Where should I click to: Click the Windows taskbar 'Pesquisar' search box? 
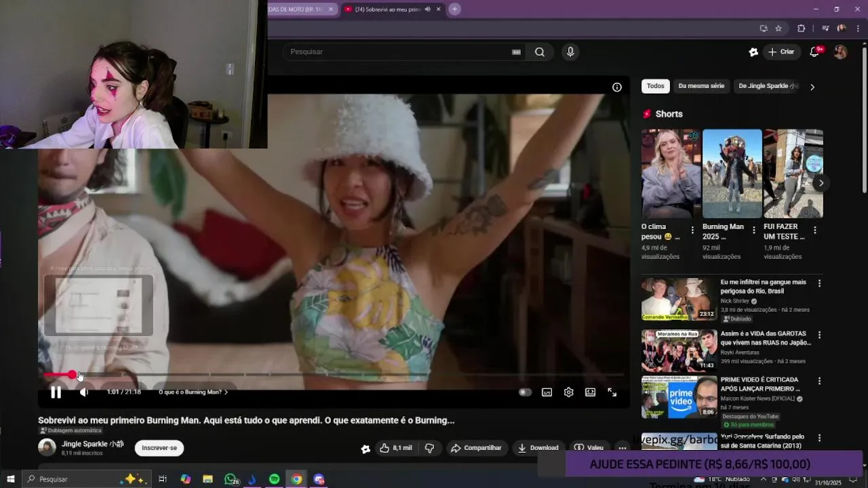point(86,479)
